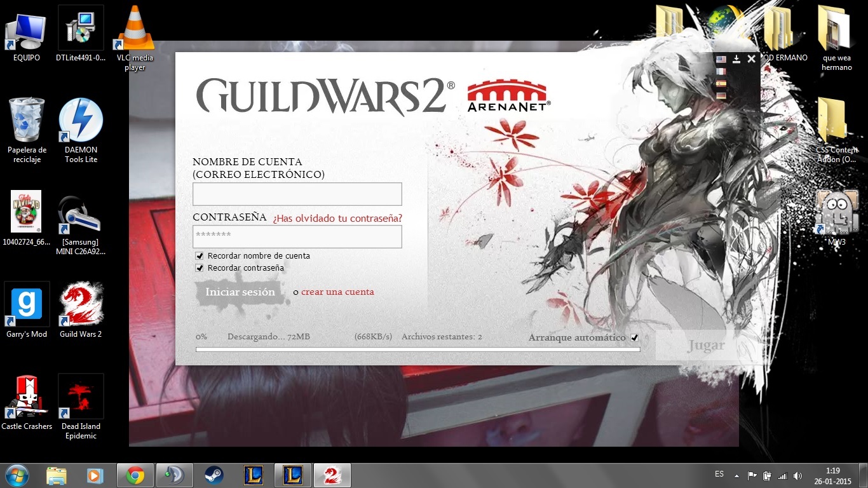Toggle Recordar contraseña checkbox

(200, 268)
